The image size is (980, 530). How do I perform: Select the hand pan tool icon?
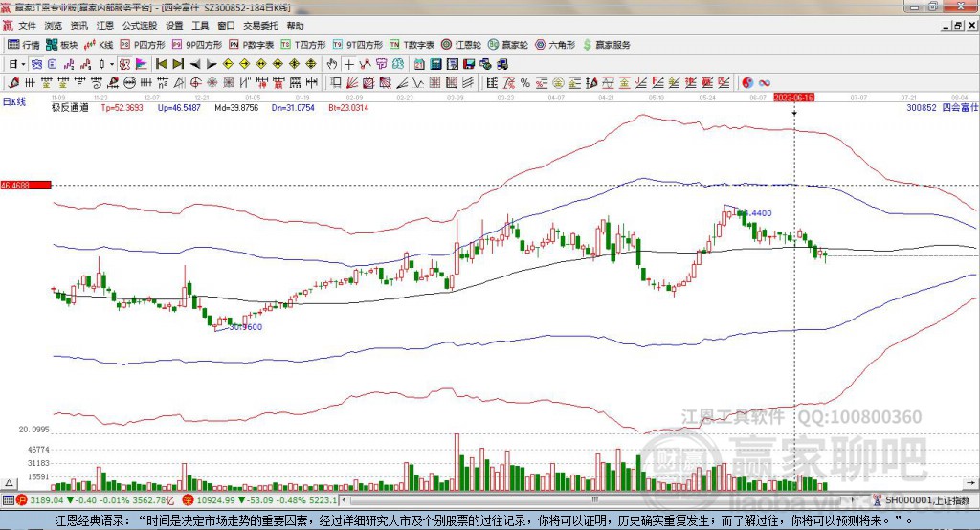[332, 64]
